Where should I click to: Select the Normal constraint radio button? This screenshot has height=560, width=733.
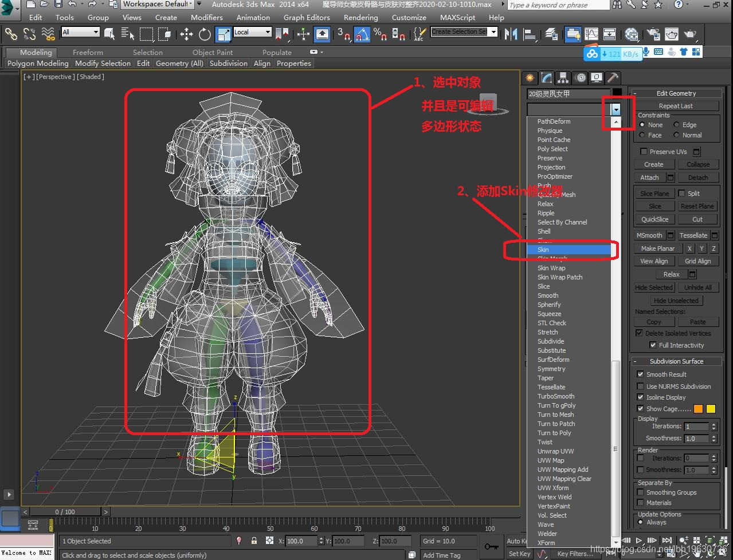[x=676, y=135]
